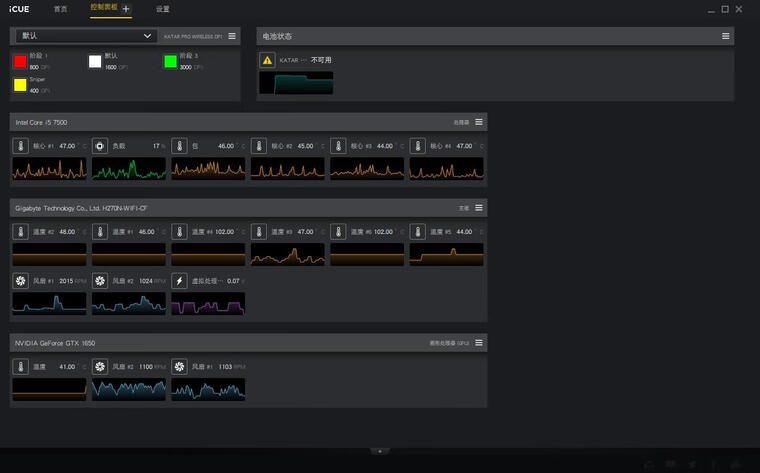Click the Core #4 temperature graph
The width and height of the screenshot is (760, 473).
[x=447, y=168]
